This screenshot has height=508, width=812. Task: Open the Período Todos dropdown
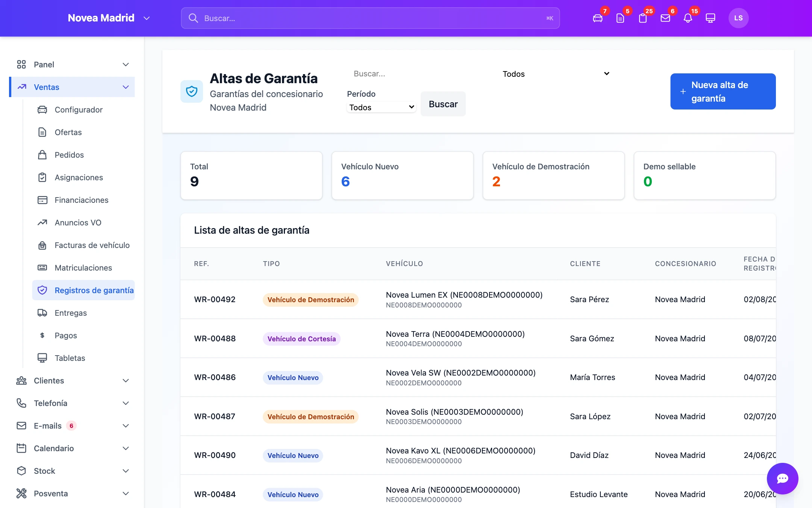381,107
